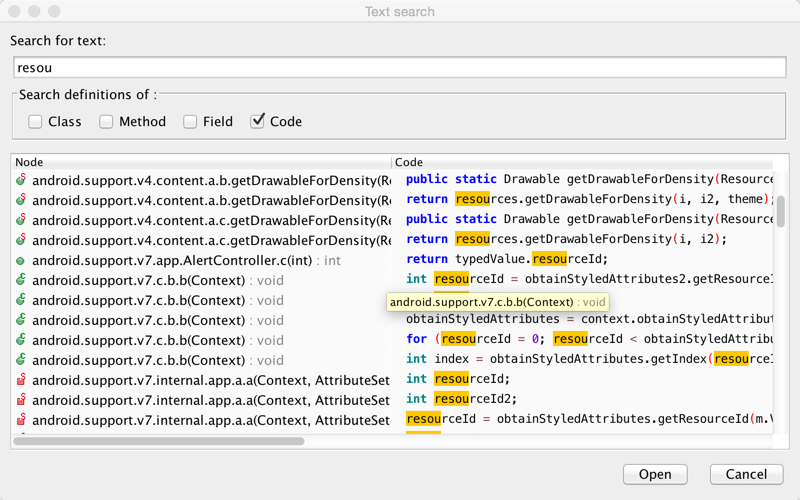Focus the search text field containing "resou"

tap(400, 68)
